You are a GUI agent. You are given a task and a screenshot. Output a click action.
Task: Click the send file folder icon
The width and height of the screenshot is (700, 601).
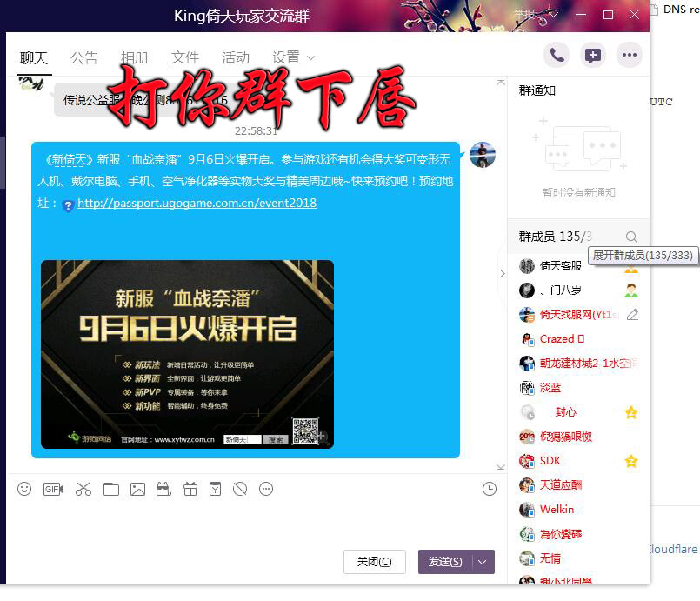(110, 489)
